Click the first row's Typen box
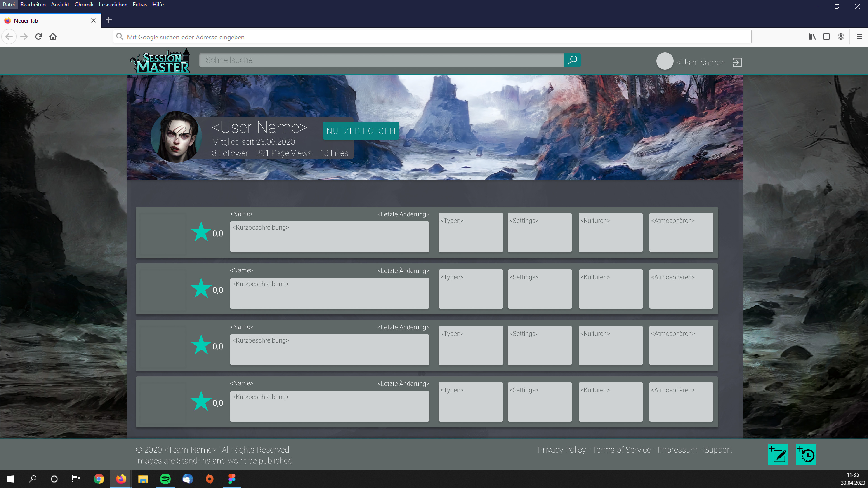Image resolution: width=868 pixels, height=488 pixels. (x=470, y=232)
